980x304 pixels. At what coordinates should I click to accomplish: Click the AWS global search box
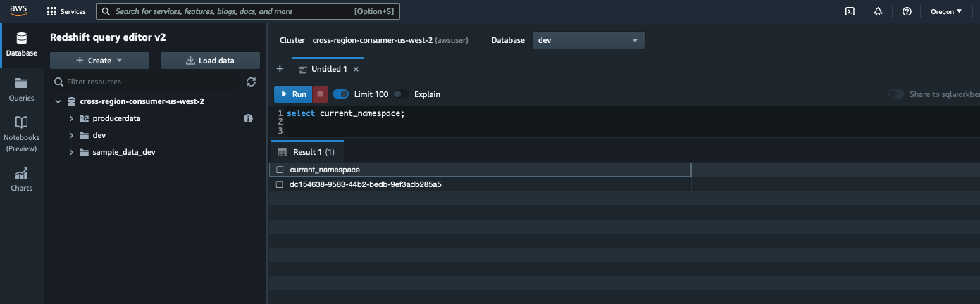248,11
